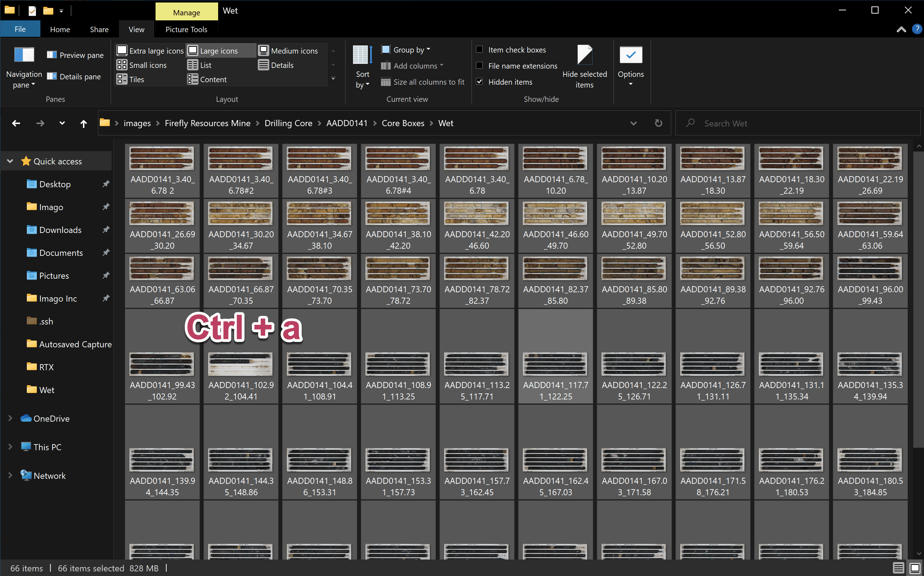This screenshot has width=924, height=576.
Task: Unpin Desktop from Quick access
Action: click(105, 184)
